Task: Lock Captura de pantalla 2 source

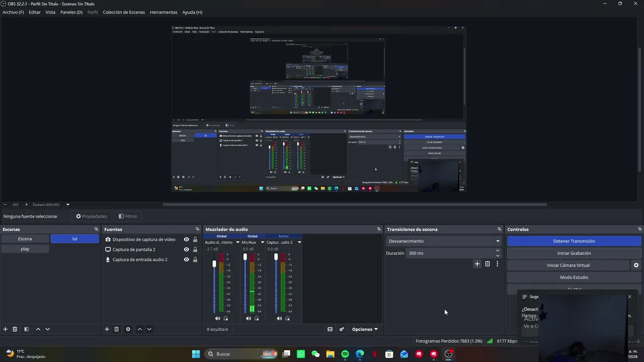Action: (x=195, y=249)
